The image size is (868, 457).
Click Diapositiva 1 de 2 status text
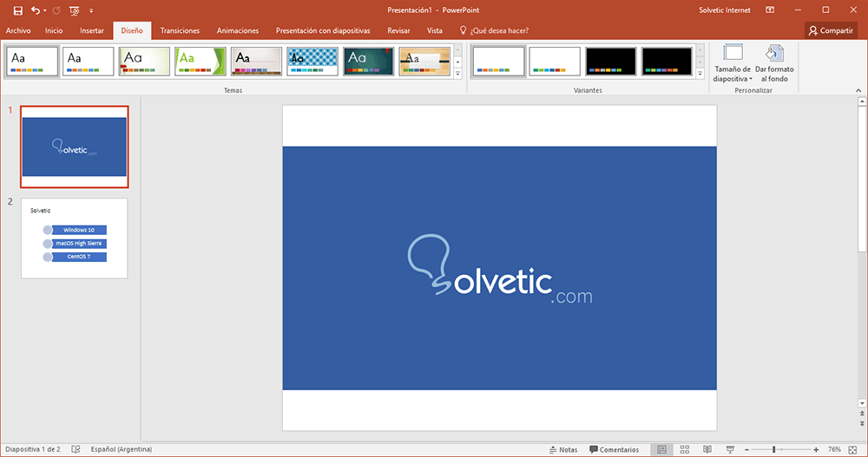pyautogui.click(x=33, y=449)
